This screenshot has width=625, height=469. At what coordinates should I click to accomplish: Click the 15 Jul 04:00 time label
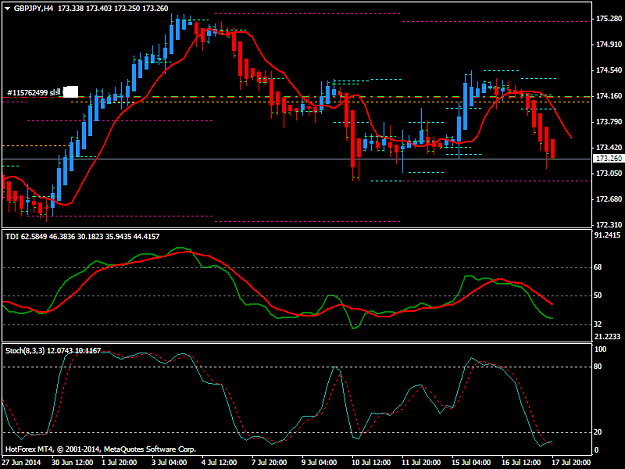[471, 463]
